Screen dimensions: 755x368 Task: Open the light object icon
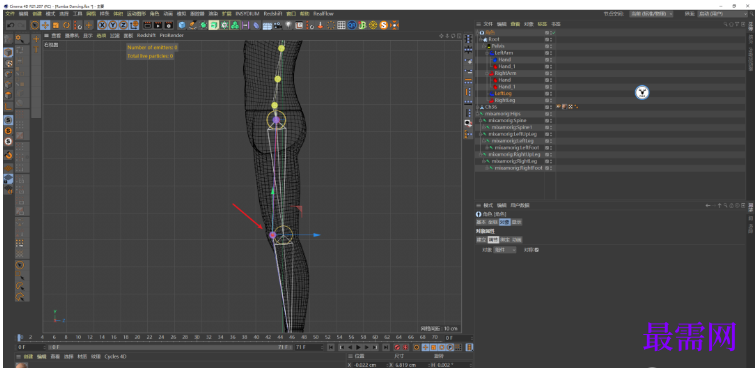288,25
